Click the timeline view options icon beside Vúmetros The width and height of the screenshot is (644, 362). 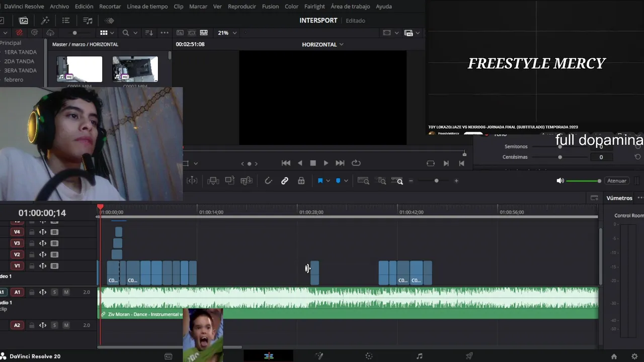[x=594, y=198]
